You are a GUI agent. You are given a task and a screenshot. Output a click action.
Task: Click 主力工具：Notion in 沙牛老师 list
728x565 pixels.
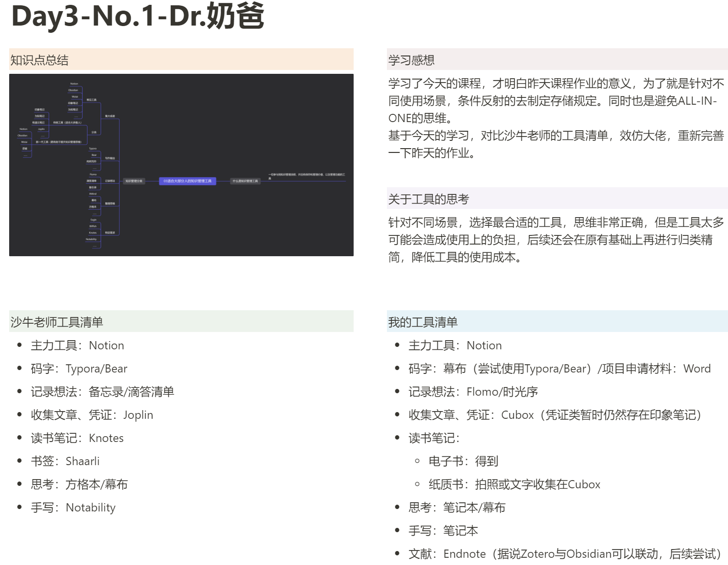[x=78, y=345]
